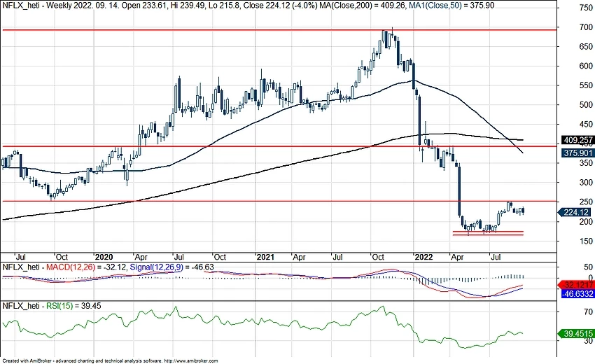
Task: Click the 2021 year label on time axis
Action: (x=265, y=258)
